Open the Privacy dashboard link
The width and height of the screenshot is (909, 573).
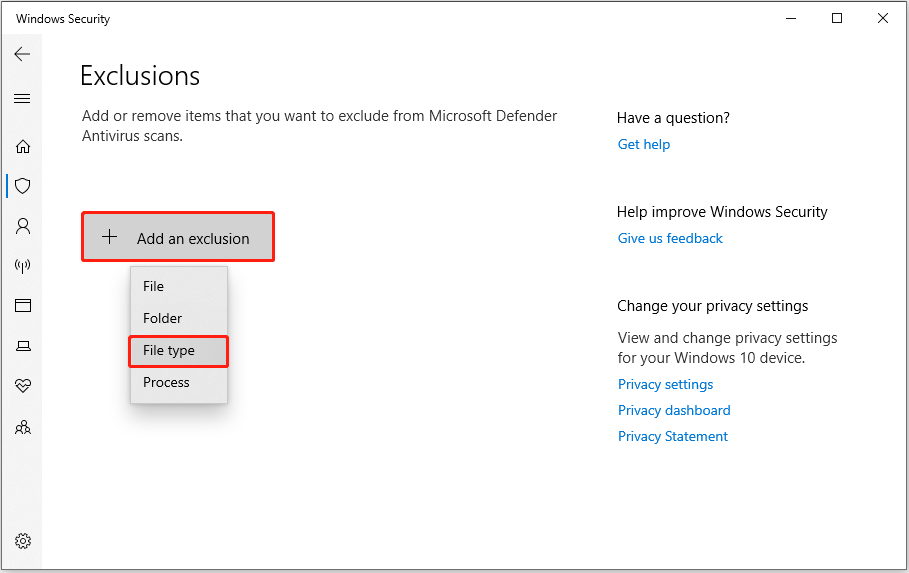click(x=674, y=410)
